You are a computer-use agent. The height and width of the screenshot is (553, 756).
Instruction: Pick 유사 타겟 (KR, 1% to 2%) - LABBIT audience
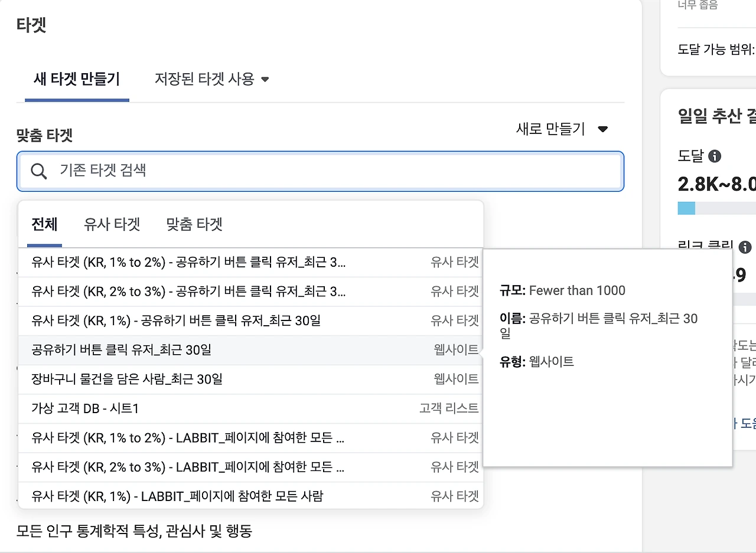tap(188, 438)
